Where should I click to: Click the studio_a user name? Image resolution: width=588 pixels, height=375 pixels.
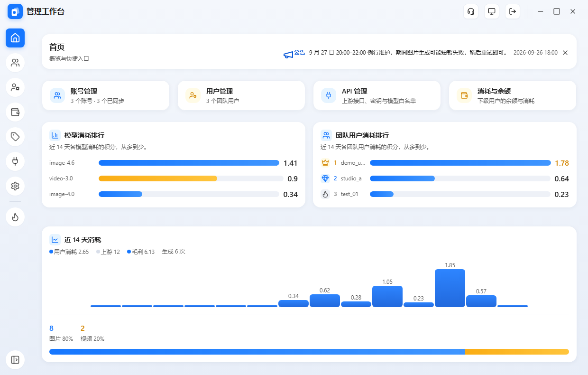(x=351, y=178)
